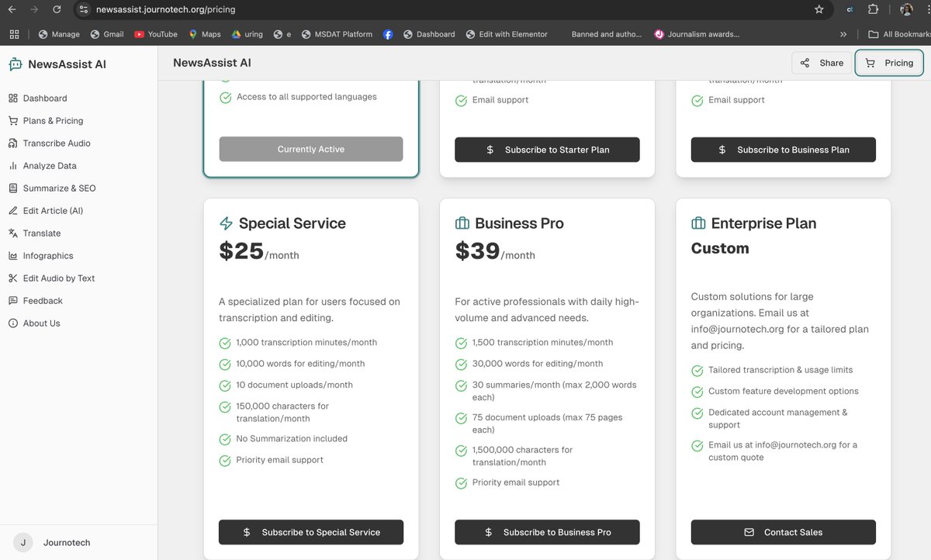Click the Feedback speech-bubble icon

pos(12,301)
